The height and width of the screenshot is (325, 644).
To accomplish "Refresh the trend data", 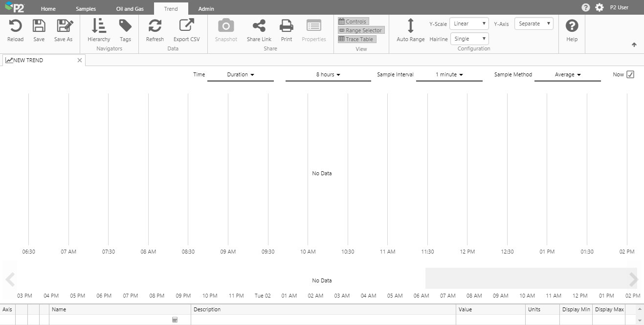I will coord(155,26).
